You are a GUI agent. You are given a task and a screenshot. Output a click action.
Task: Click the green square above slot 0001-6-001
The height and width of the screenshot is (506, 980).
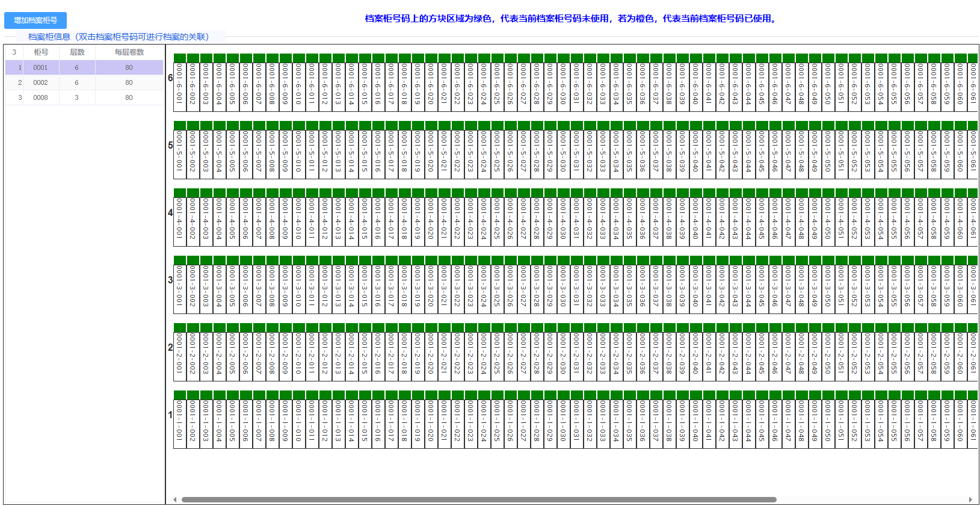(179, 58)
